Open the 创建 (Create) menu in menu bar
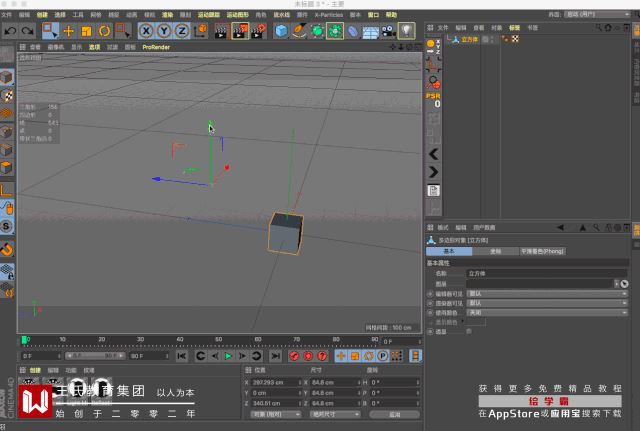This screenshot has height=431, width=640. pyautogui.click(x=42, y=15)
